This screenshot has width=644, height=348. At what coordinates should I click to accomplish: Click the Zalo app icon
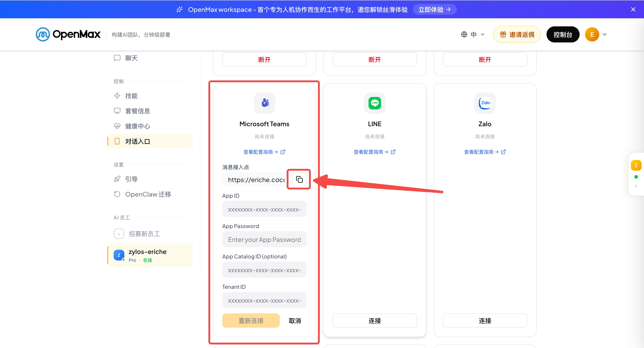click(x=485, y=103)
